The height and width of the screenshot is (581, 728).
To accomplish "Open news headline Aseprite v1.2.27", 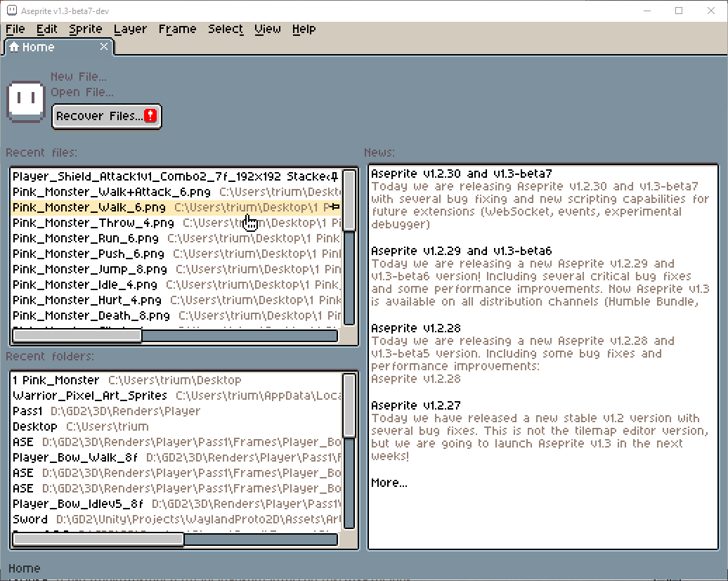I will click(416, 405).
